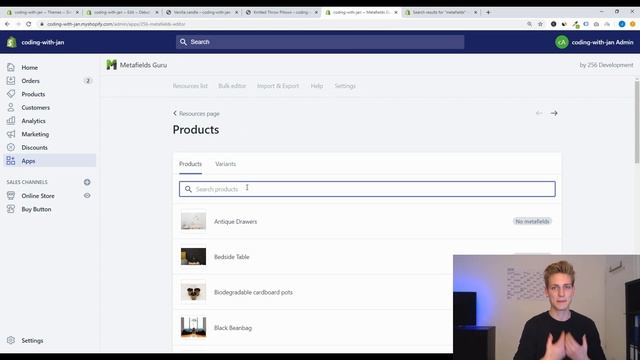
Task: Open the Bulk editor menu item
Action: (232, 86)
